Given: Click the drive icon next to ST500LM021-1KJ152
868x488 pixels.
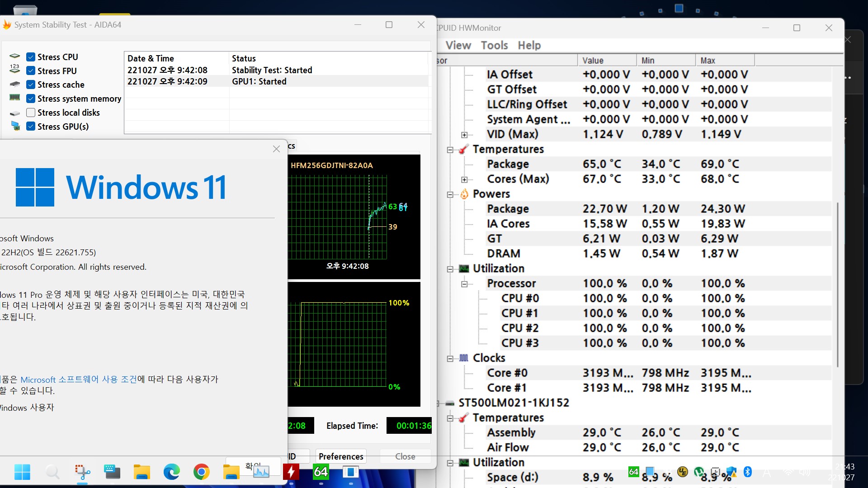Looking at the screenshot, I should (x=450, y=403).
